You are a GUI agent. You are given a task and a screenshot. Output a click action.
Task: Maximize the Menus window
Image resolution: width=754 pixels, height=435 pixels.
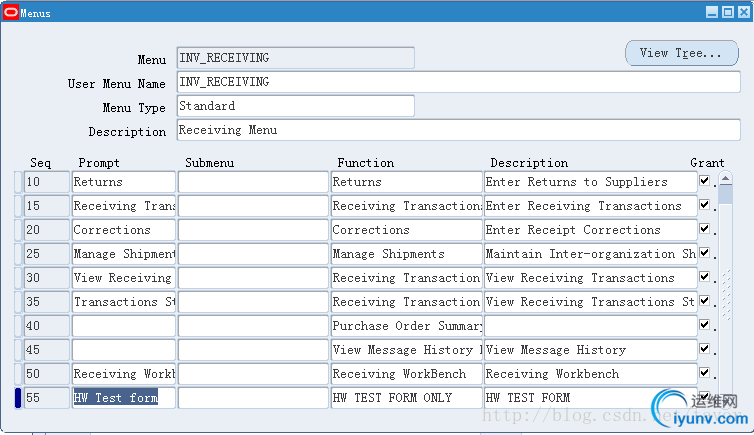727,13
